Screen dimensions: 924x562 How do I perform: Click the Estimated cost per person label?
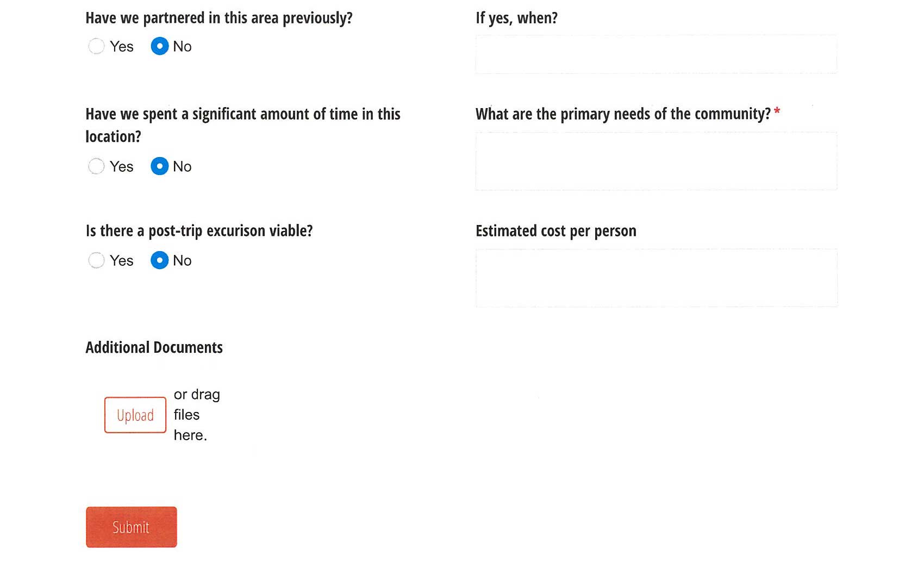(x=556, y=231)
